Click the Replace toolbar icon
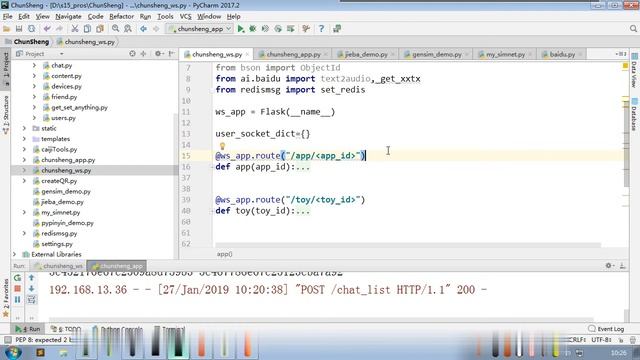Image resolution: width=640 pixels, height=360 pixels. point(128,29)
